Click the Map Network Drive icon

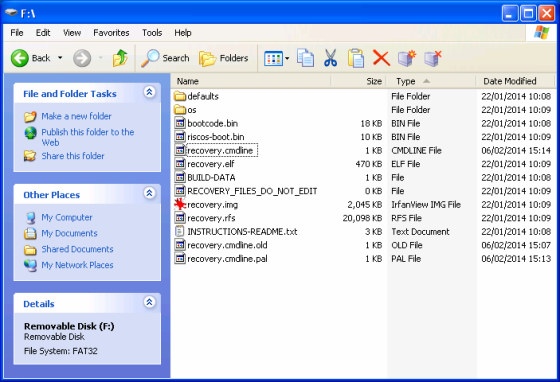tap(407, 59)
